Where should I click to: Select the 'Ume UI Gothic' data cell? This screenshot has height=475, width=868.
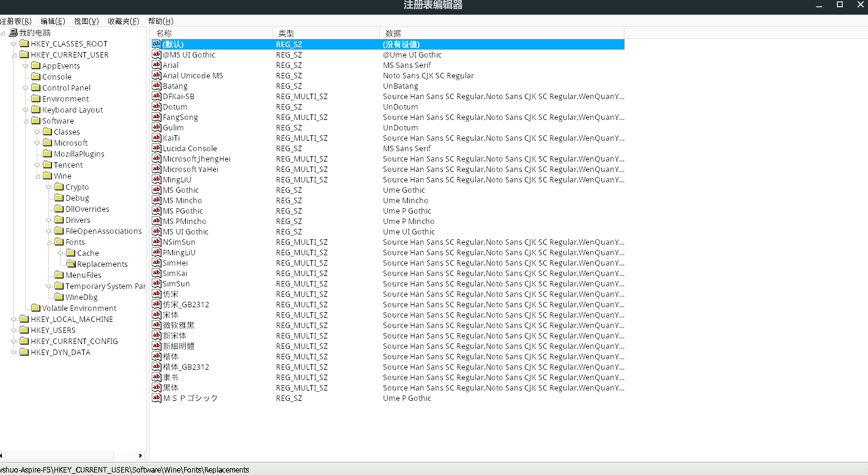409,231
